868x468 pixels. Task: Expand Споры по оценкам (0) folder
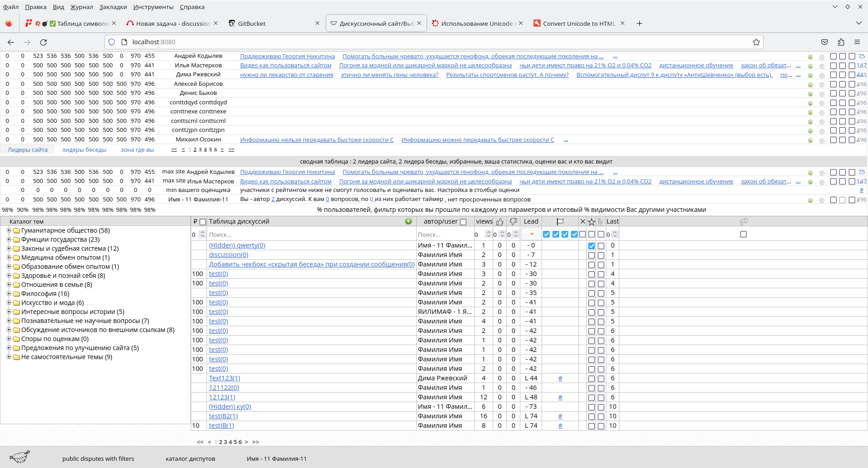click(9, 339)
